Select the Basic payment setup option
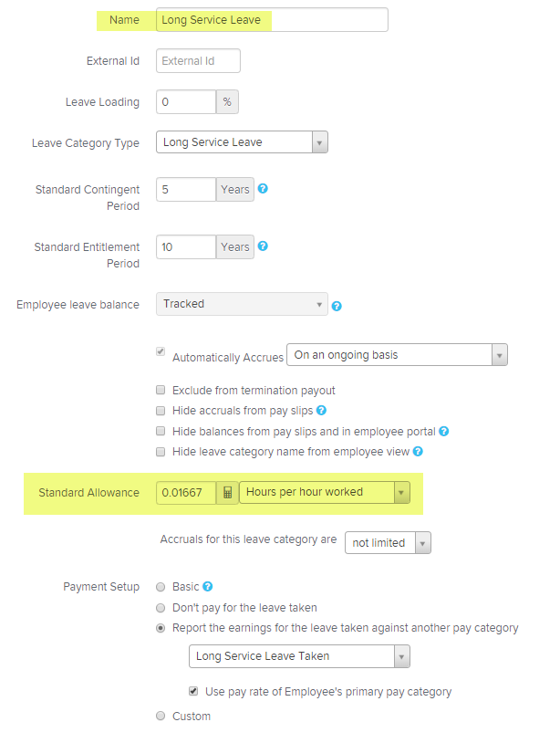The width and height of the screenshot is (560, 743). click(161, 587)
